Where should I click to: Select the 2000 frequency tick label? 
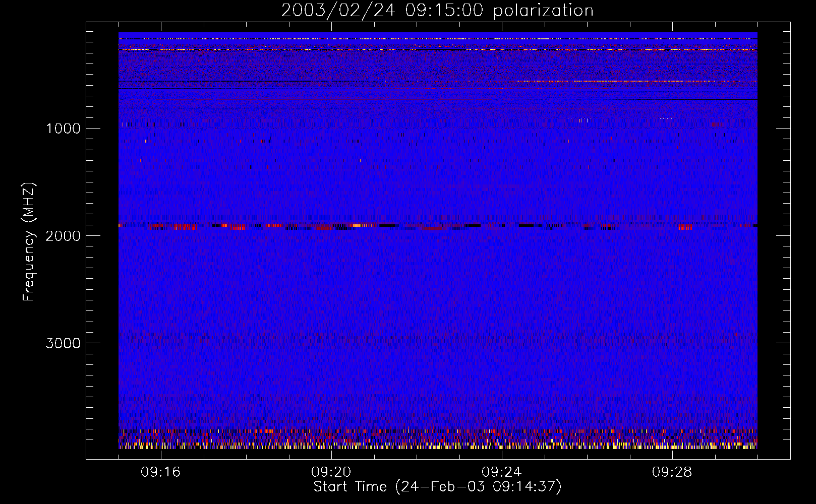(63, 236)
